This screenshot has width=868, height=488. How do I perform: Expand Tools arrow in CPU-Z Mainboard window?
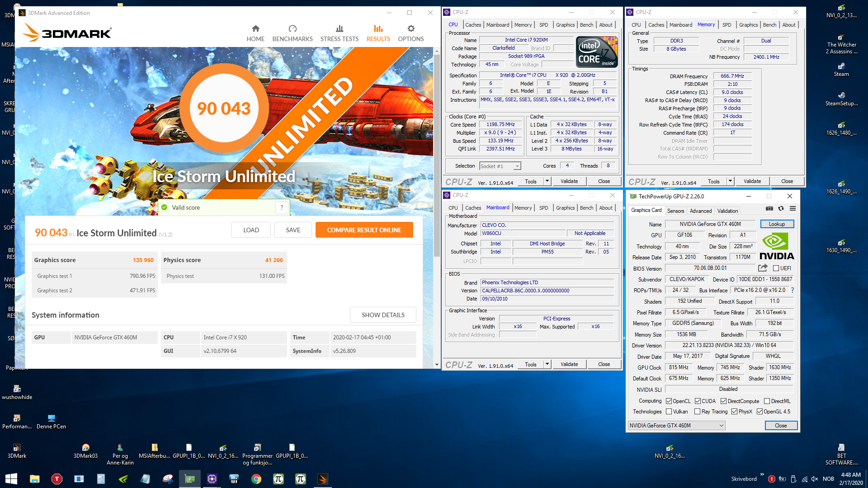[547, 364]
